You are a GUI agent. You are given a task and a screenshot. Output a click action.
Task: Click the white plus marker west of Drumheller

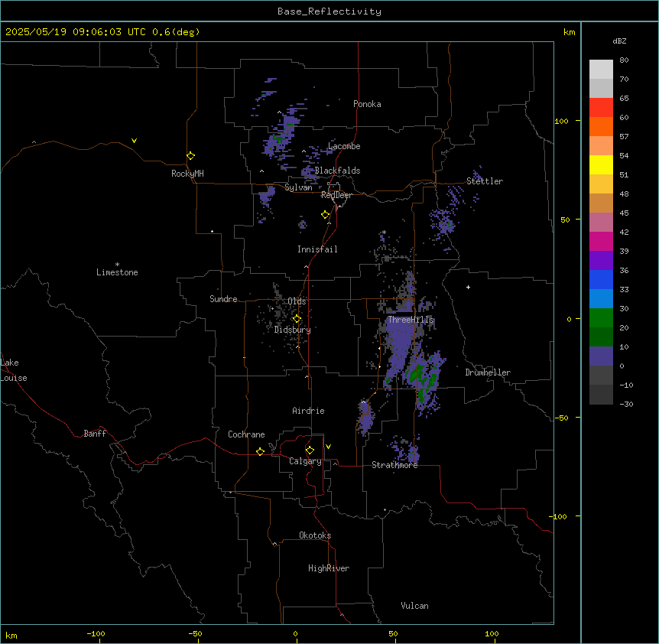[468, 287]
